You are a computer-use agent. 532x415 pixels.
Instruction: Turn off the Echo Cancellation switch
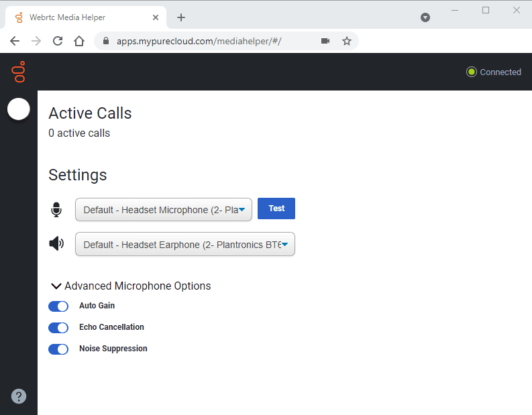click(x=58, y=327)
